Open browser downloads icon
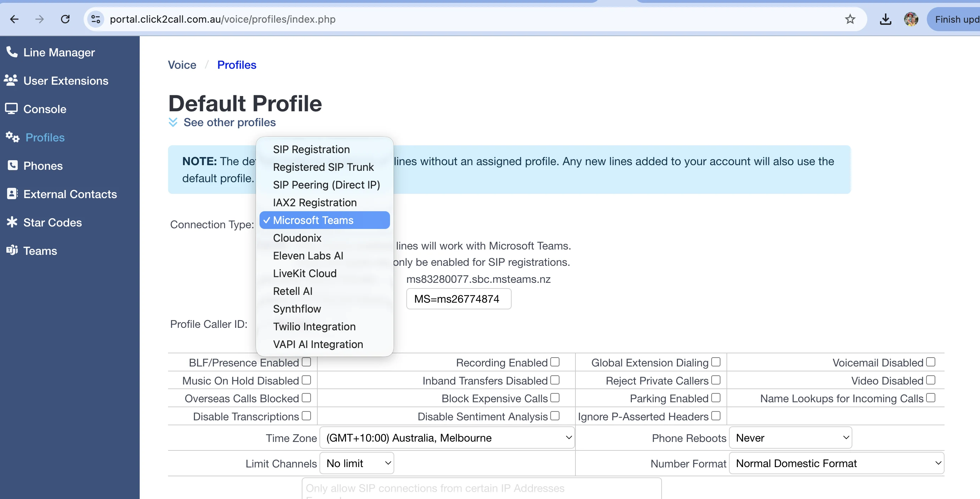 click(885, 19)
